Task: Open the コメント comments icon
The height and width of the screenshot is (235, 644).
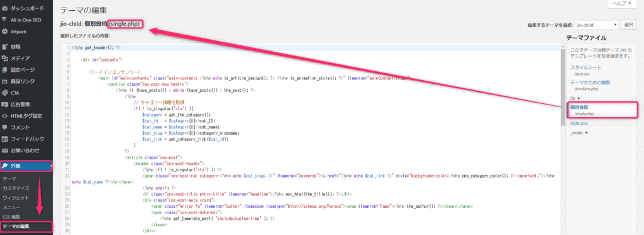Action: [4, 127]
